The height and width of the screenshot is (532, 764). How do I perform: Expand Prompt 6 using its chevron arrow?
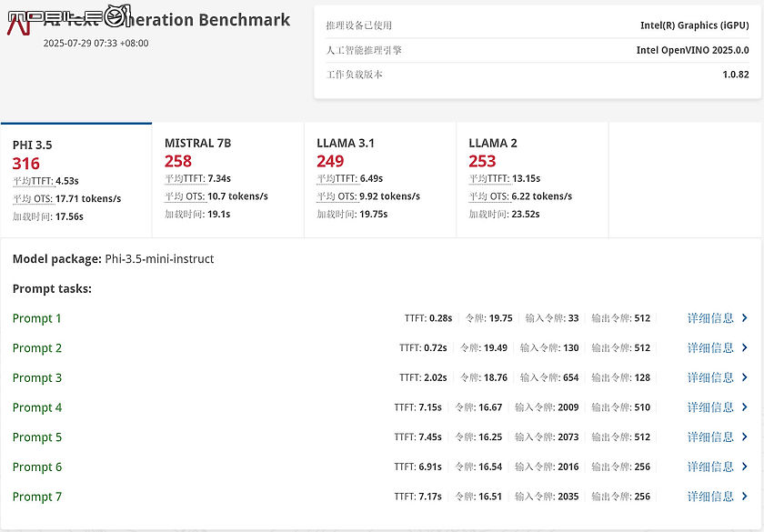coord(745,467)
